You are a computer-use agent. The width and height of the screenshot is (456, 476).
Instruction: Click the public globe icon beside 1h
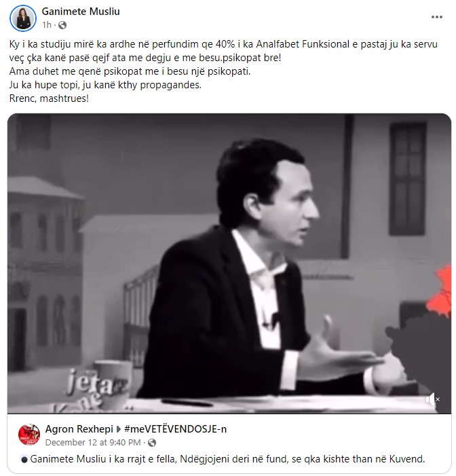62,25
